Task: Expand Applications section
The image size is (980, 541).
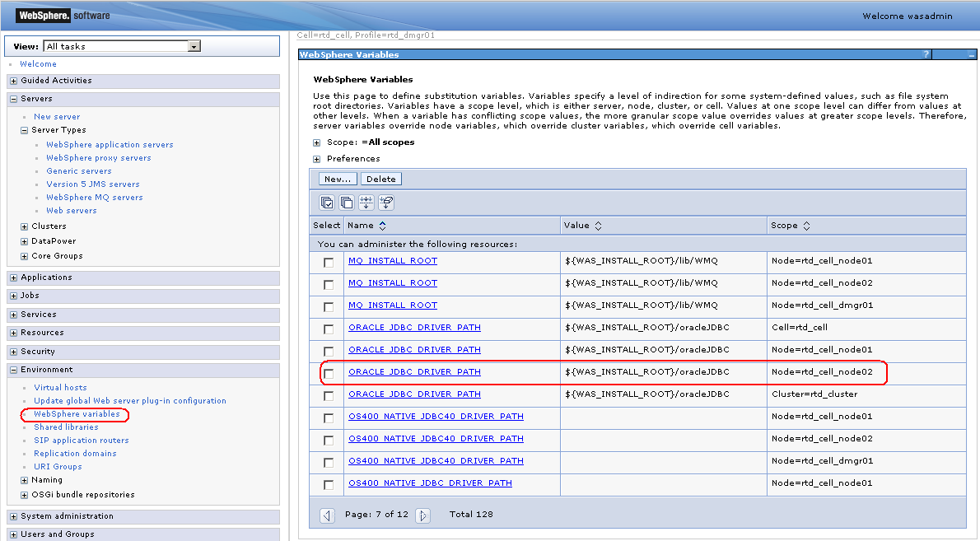Action: point(14,277)
